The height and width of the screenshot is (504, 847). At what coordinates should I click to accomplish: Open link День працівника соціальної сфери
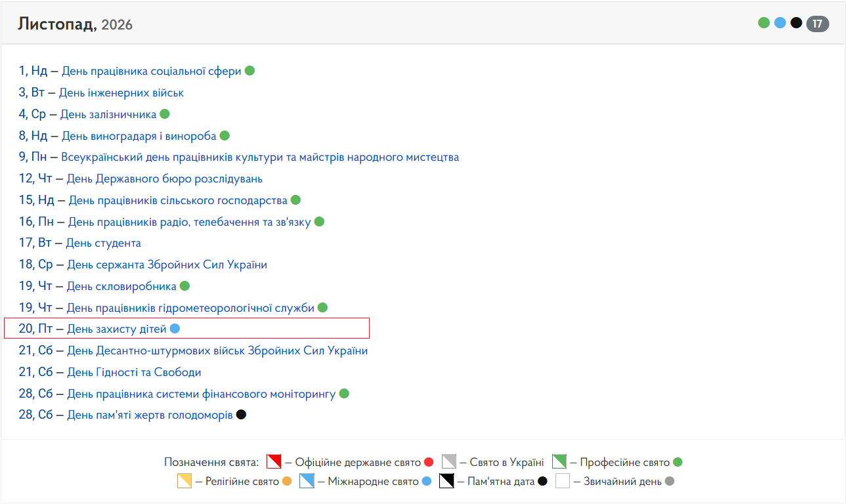click(x=152, y=71)
